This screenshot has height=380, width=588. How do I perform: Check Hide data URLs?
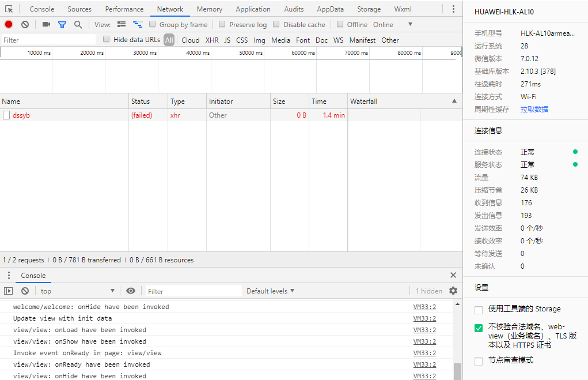coord(106,39)
